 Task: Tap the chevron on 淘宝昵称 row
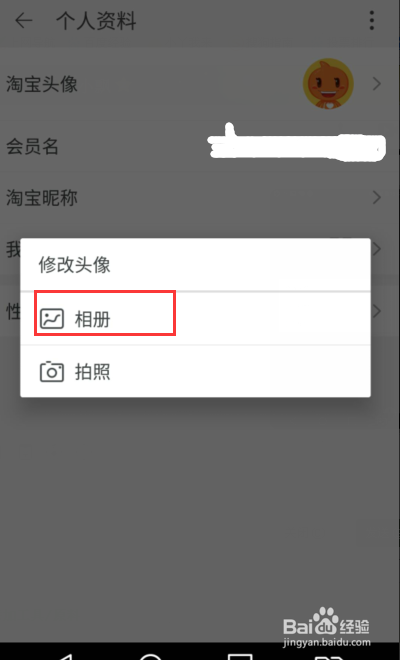click(377, 197)
